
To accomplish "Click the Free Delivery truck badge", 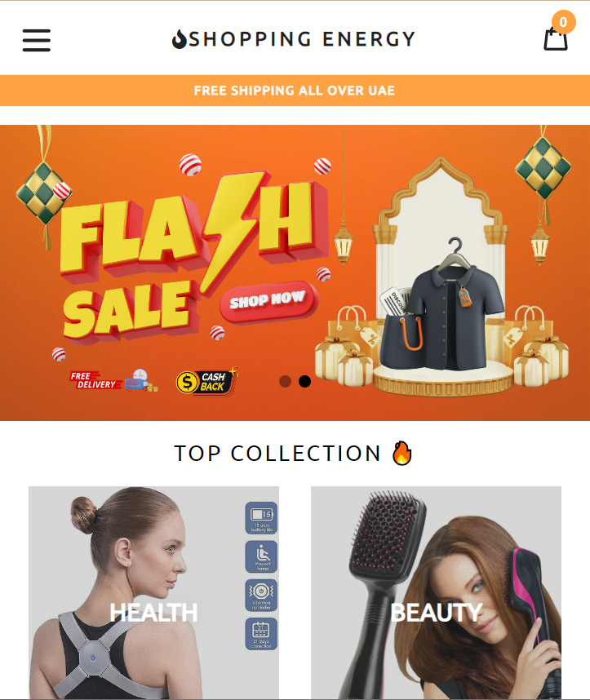I will point(113,381).
